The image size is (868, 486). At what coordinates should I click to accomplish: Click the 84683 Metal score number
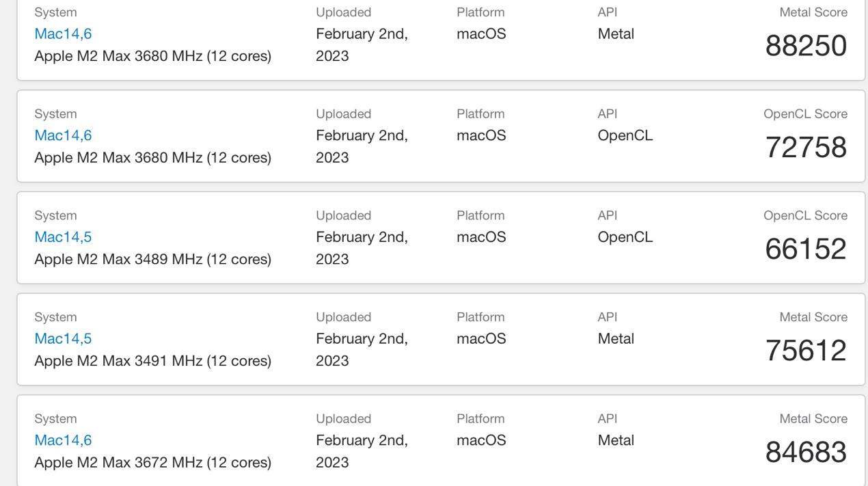point(806,452)
